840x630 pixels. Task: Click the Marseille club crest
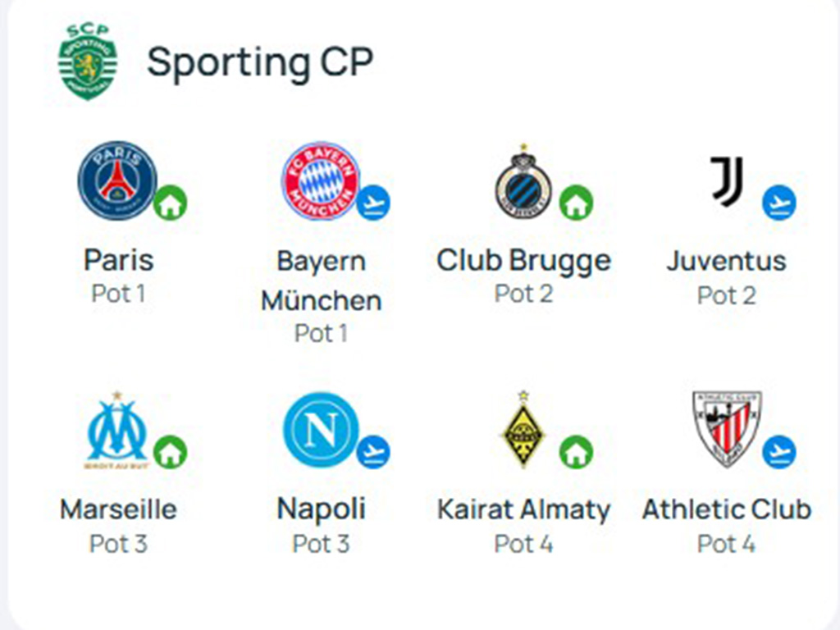117,430
